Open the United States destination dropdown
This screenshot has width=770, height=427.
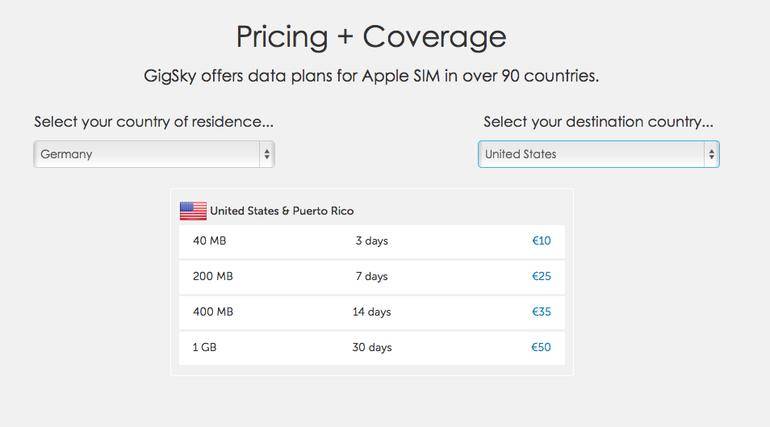tap(599, 154)
